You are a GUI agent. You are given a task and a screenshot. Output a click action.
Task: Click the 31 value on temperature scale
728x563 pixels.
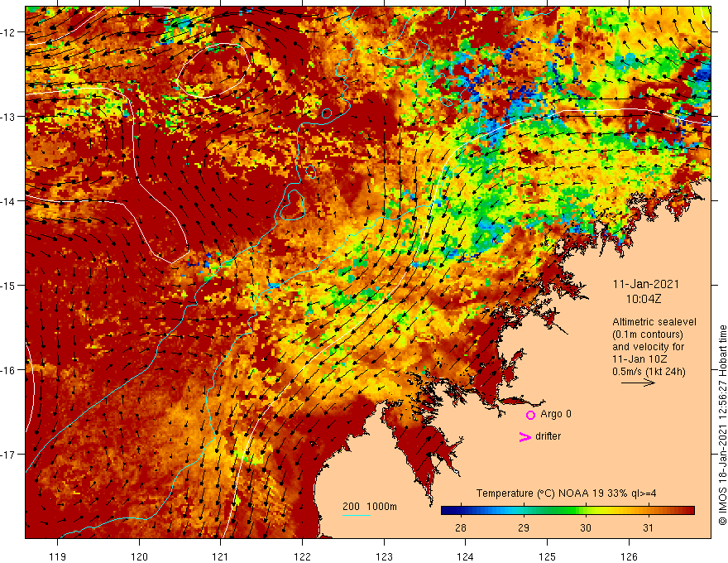click(x=648, y=527)
